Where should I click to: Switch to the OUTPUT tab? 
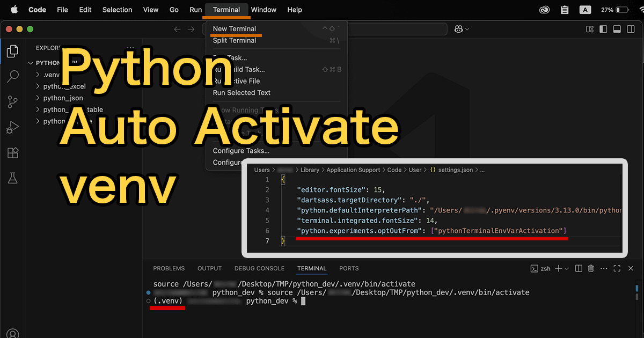point(209,268)
